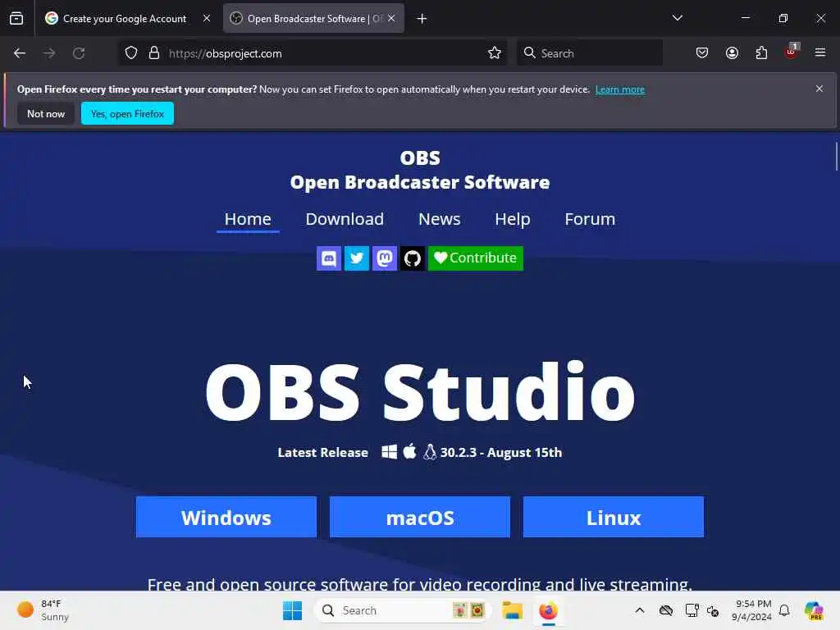Click the taskbar Search box
840x630 pixels.
403,610
